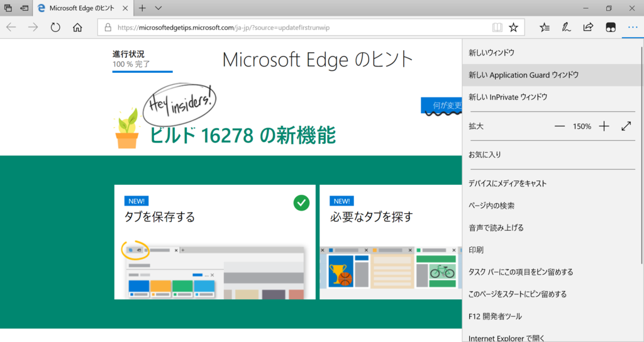Click the 150% zoom value
Image resolution: width=644 pixels, height=342 pixels.
582,126
